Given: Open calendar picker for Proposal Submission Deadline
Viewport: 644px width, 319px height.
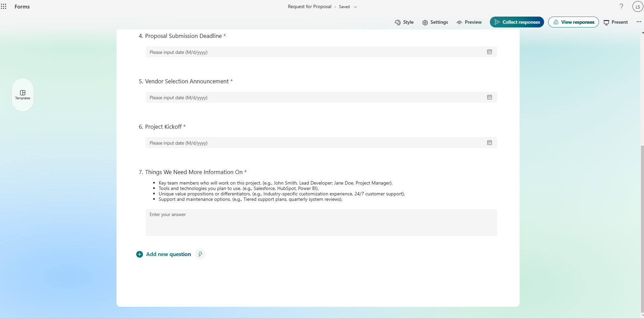Looking at the screenshot, I should [x=489, y=52].
